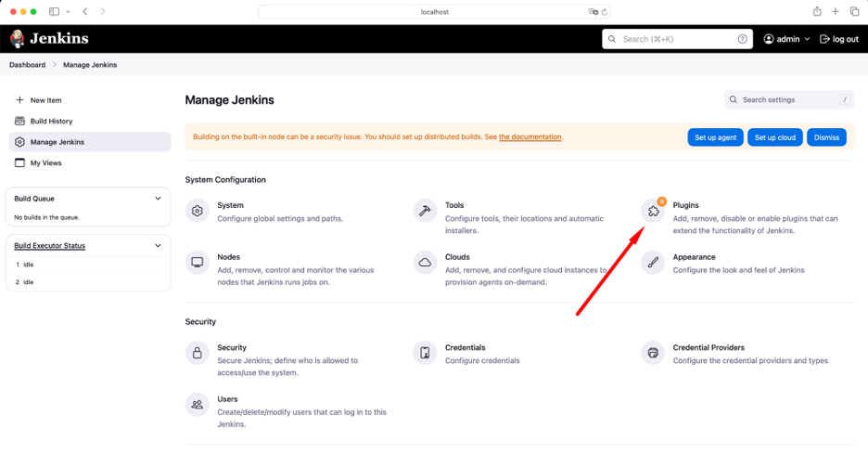Screen dimensions: 868x453
Task: Toggle the browser sidebar icon
Action: [x=54, y=12]
